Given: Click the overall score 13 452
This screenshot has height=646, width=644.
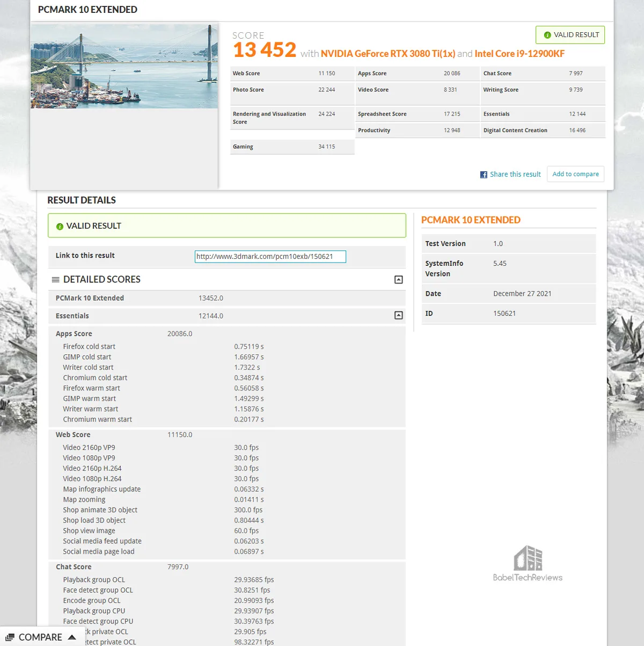Looking at the screenshot, I should tap(264, 50).
